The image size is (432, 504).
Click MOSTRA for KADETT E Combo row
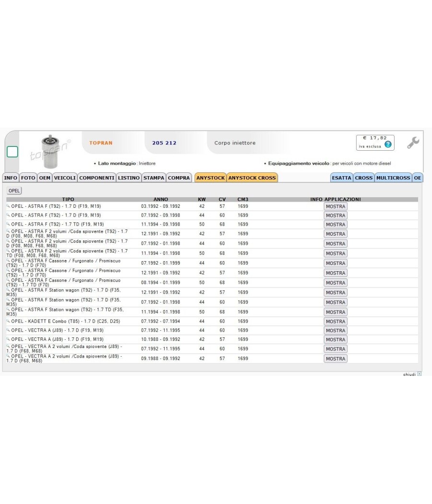336,322
